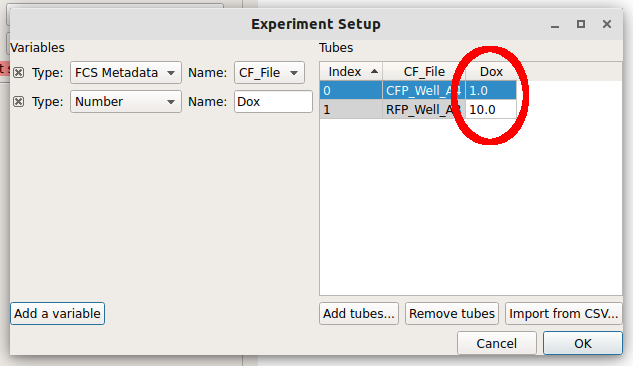Click the Remove tubes button
This screenshot has height=366, width=633.
(x=452, y=314)
